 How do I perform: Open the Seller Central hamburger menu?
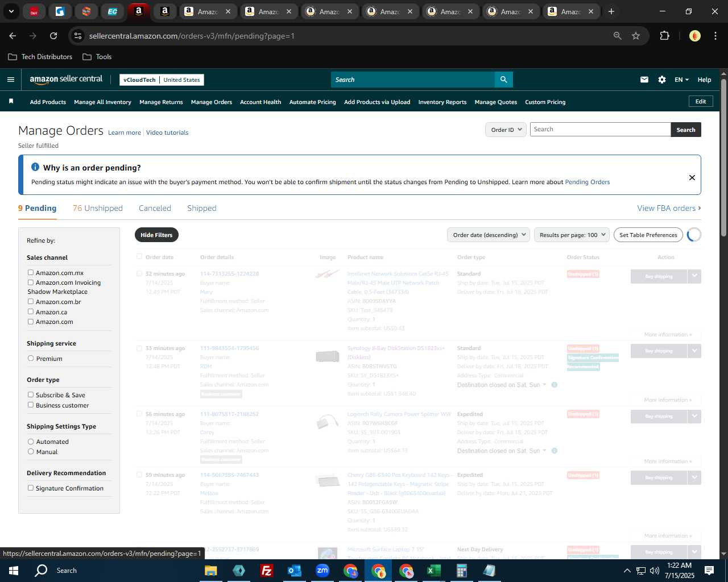click(x=11, y=80)
